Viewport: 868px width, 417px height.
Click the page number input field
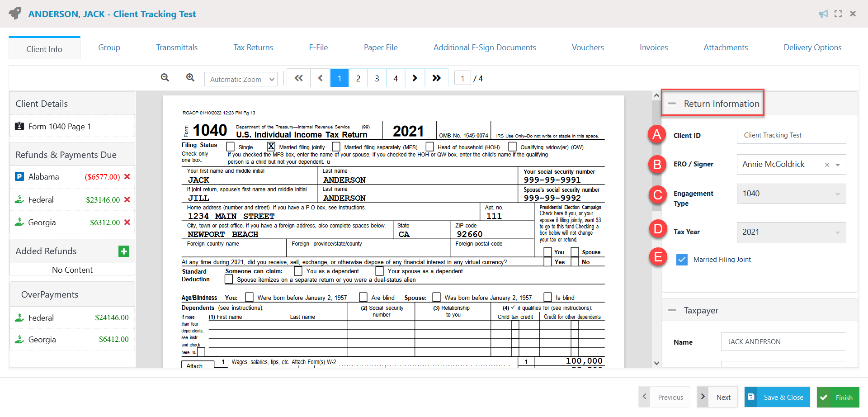coord(462,78)
